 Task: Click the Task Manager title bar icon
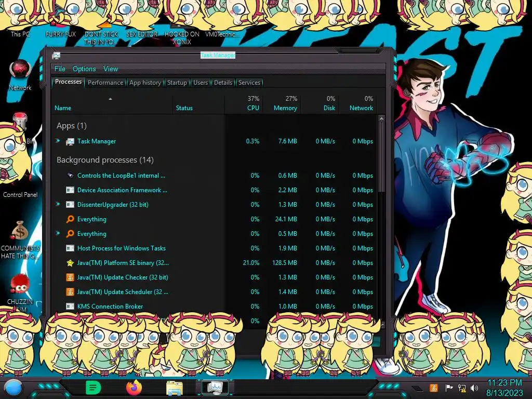[56, 55]
